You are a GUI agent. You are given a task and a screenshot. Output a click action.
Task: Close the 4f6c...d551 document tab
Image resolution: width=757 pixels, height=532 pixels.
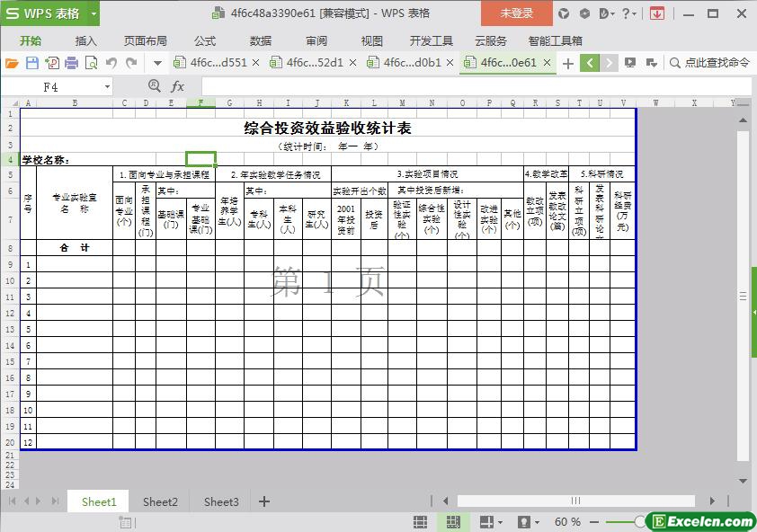click(255, 63)
